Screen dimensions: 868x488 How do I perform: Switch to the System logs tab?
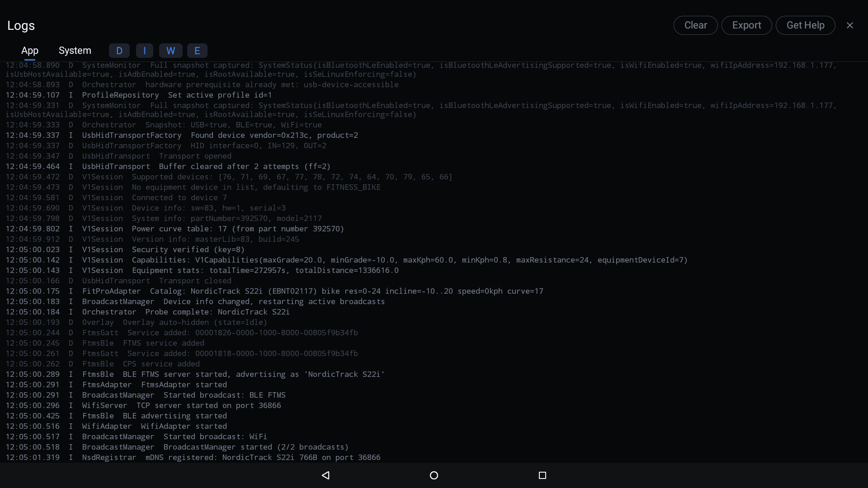75,51
